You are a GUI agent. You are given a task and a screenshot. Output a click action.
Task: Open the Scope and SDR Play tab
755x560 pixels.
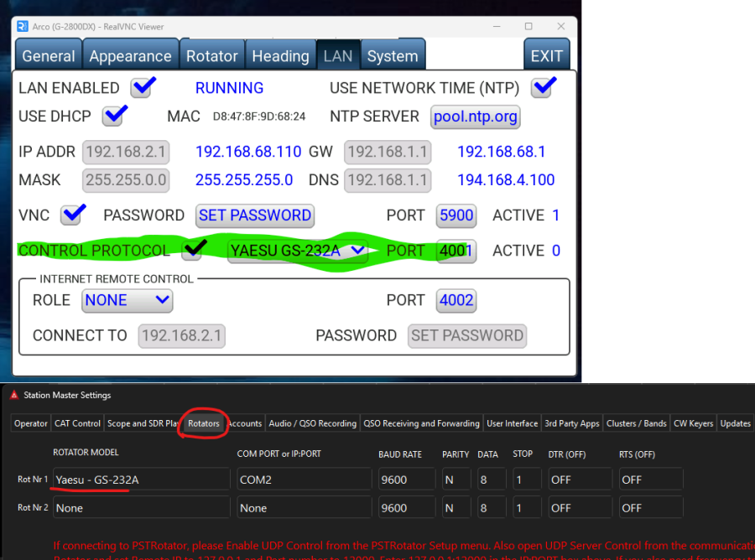(143, 423)
